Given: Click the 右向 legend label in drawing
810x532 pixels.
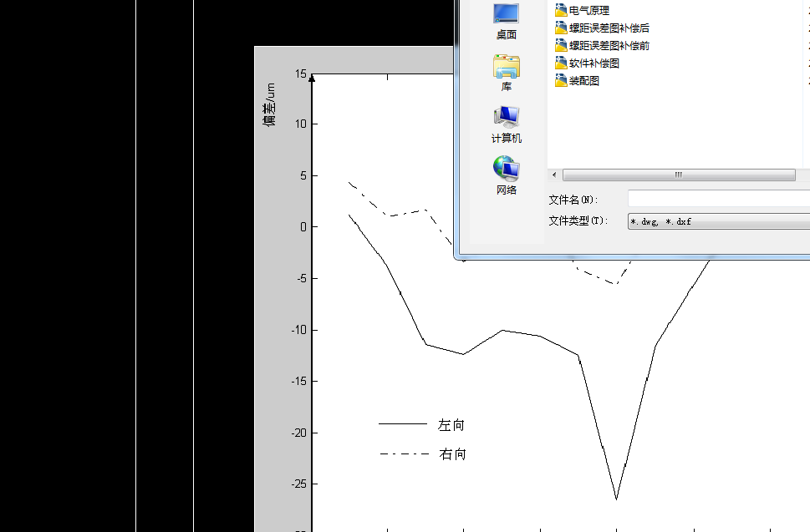Looking at the screenshot, I should [452, 454].
